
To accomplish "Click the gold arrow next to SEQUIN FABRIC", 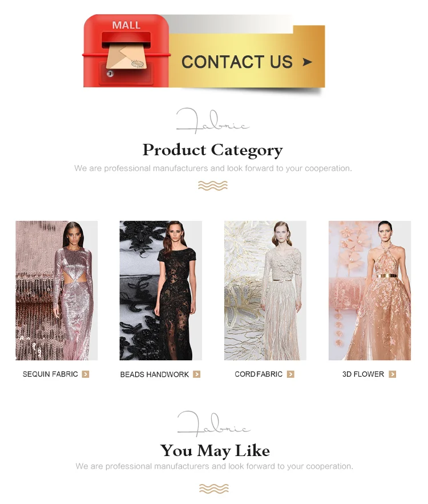I will tap(86, 374).
